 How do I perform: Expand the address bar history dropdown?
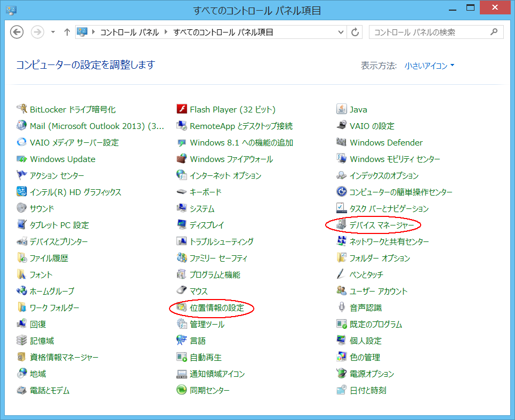pyautogui.click(x=341, y=32)
